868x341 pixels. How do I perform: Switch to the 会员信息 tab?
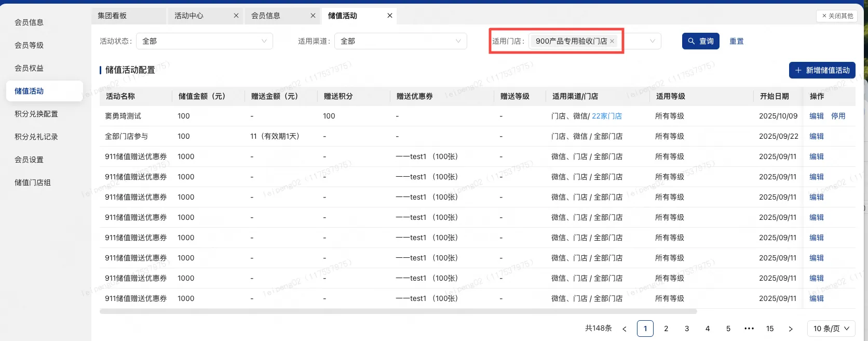[x=282, y=16]
